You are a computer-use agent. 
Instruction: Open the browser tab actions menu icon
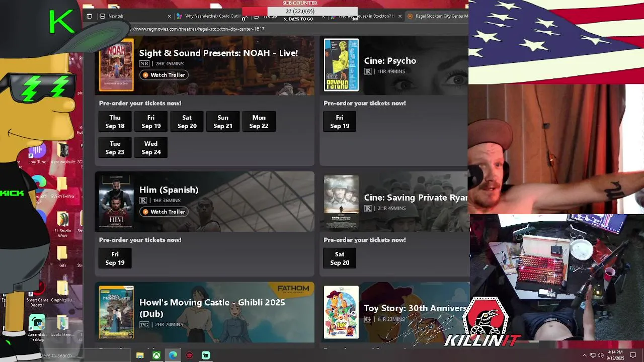pyautogui.click(x=89, y=16)
